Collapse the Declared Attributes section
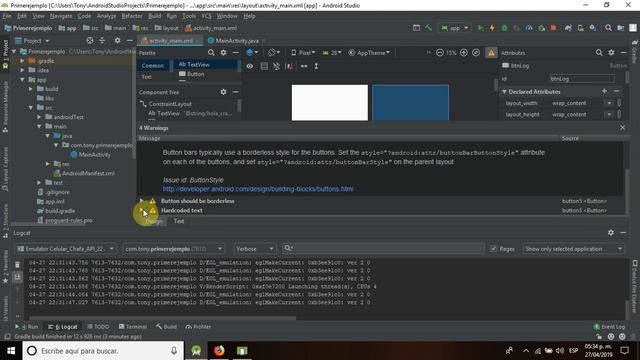The image size is (640, 360). [504, 91]
